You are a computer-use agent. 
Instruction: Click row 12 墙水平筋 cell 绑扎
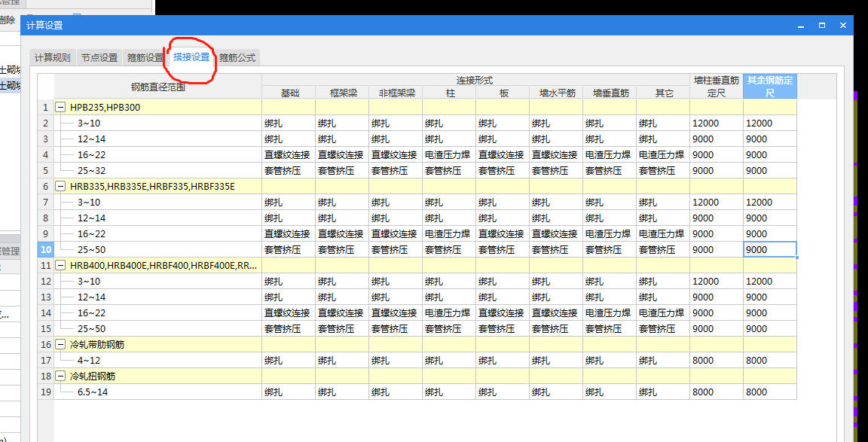point(556,282)
